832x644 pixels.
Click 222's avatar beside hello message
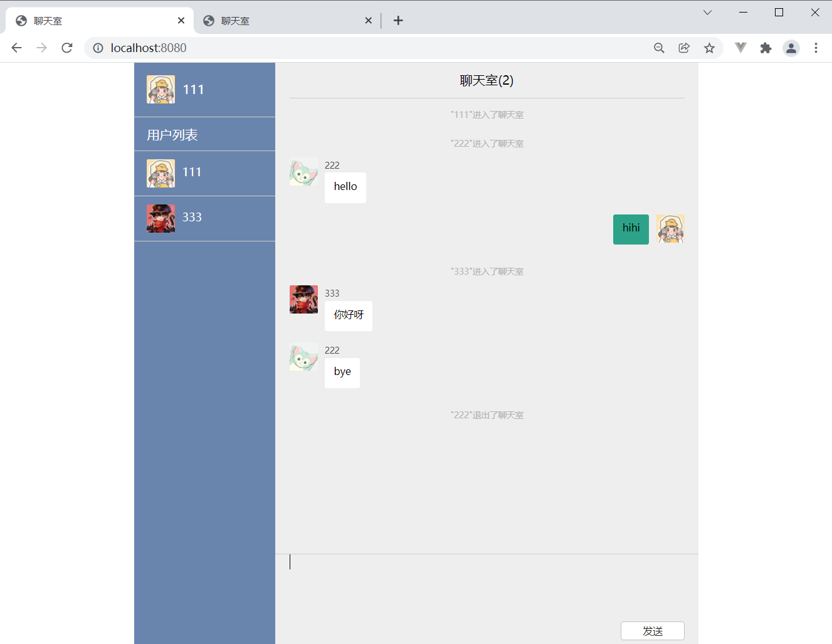[303, 172]
